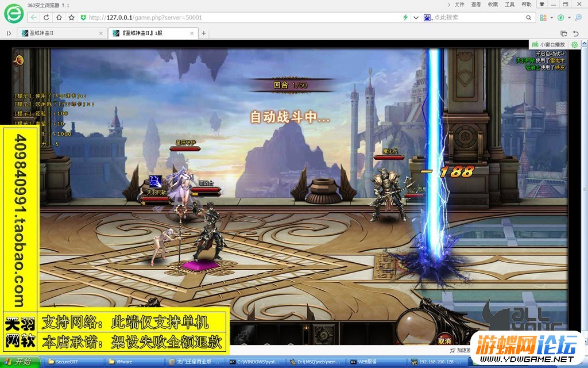Click the 取消 button to cancel auto battle
This screenshot has height=368, width=588.
point(444,340)
